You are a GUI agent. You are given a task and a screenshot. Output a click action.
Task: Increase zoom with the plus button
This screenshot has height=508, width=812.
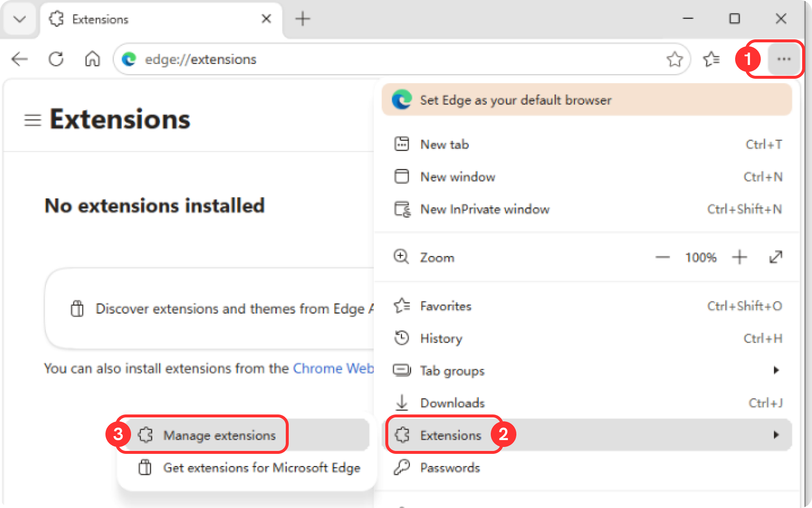coord(740,257)
